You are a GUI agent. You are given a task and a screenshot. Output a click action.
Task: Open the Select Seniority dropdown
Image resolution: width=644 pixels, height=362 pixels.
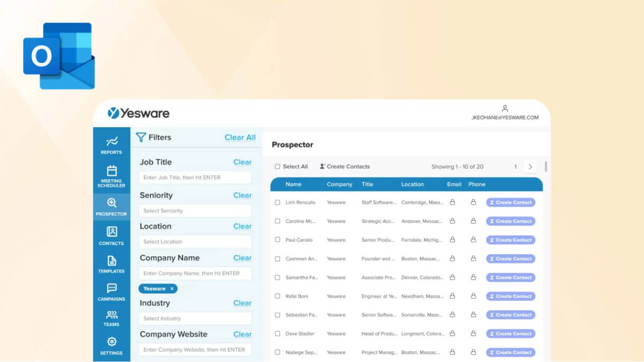[x=195, y=210]
